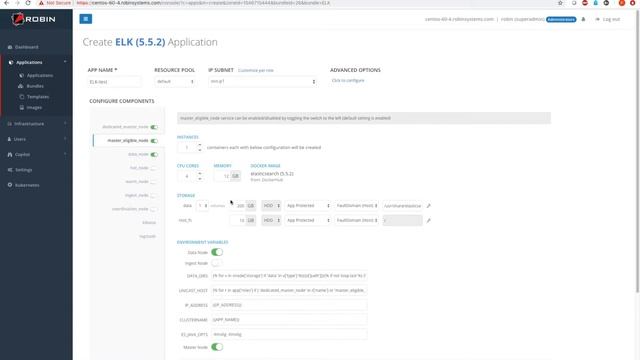Click the Bundles icon in sidebar
The height and width of the screenshot is (360, 640).
pos(21,86)
